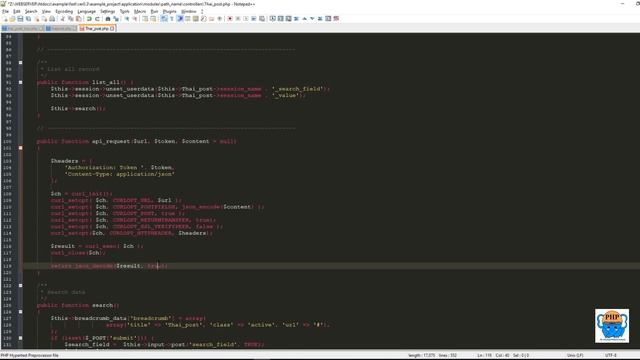Close the Thai_post.php tab with its X
The height and width of the screenshot is (360, 640).
click(112, 29)
